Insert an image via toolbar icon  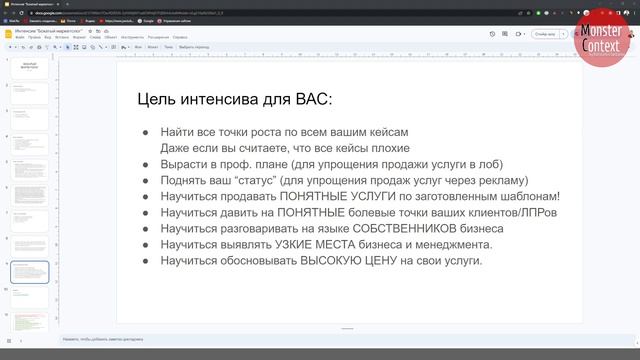pos(84,47)
